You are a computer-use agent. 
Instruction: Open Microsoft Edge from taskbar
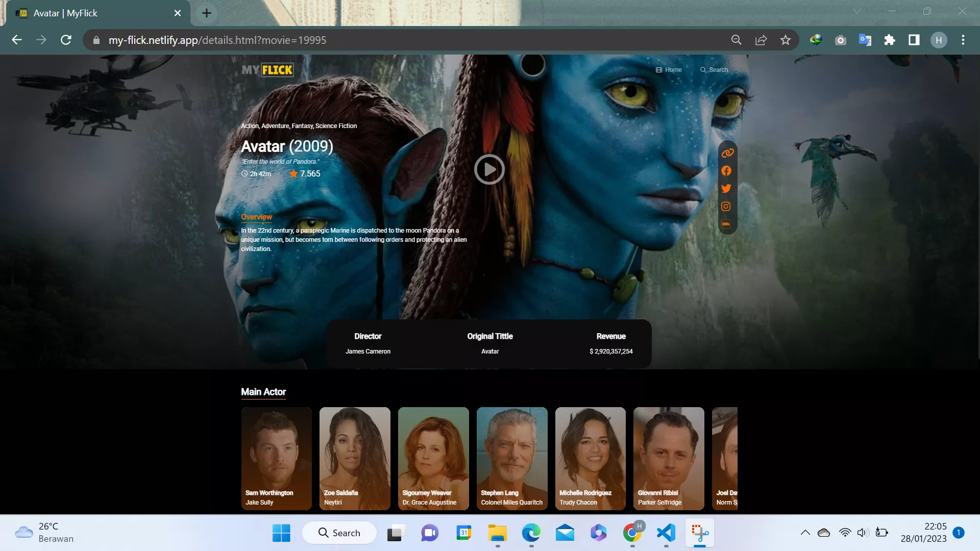531,533
